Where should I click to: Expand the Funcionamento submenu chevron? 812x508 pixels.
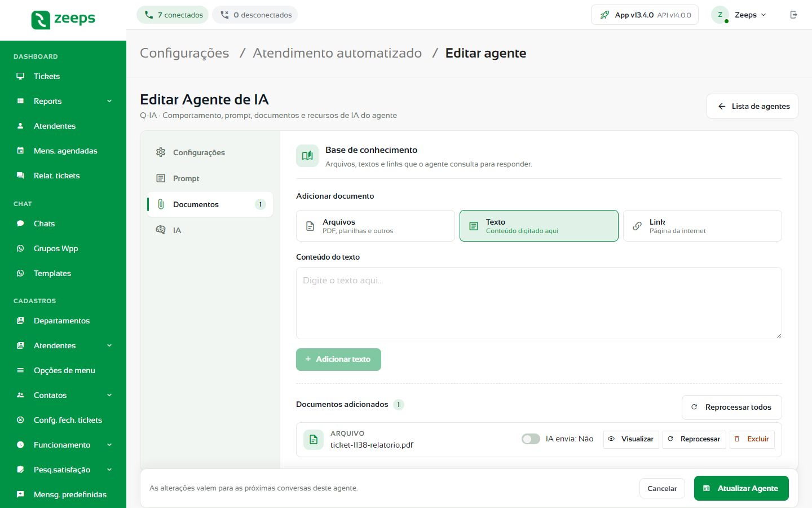(109, 445)
